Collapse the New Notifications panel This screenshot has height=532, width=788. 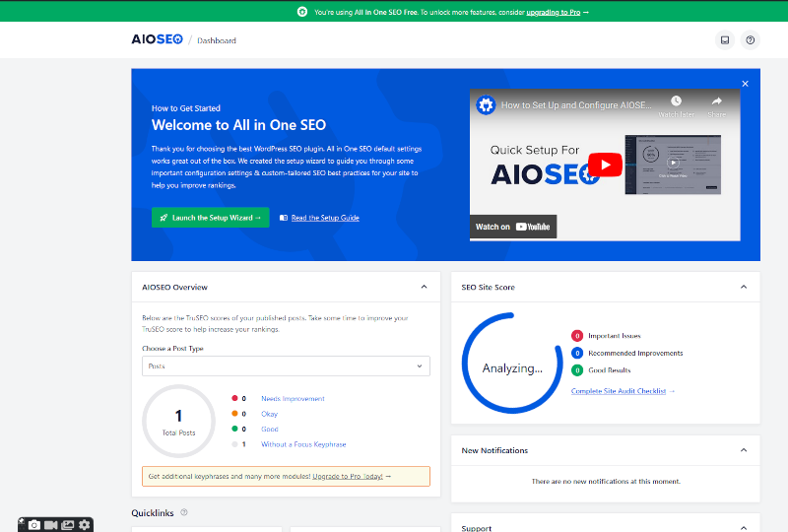point(744,450)
